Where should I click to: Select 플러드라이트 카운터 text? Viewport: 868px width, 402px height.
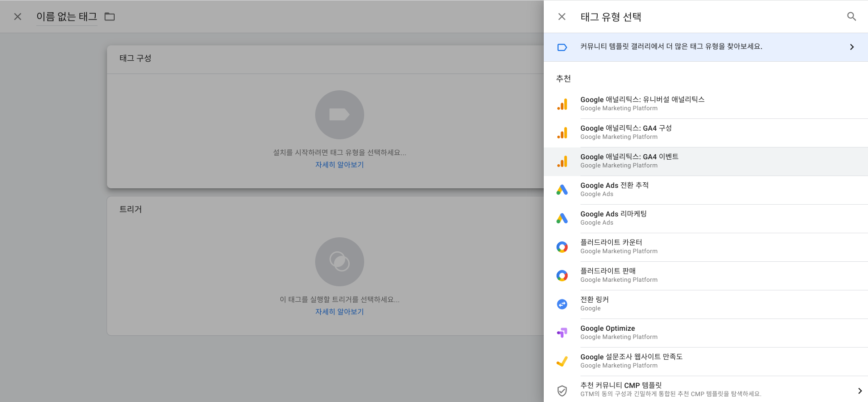point(611,242)
